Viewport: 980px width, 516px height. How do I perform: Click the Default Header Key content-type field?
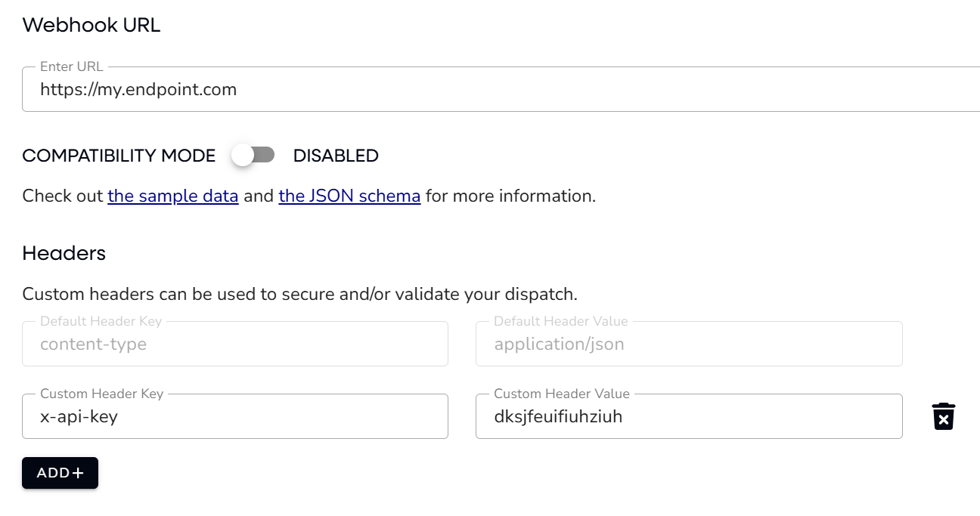(x=234, y=345)
